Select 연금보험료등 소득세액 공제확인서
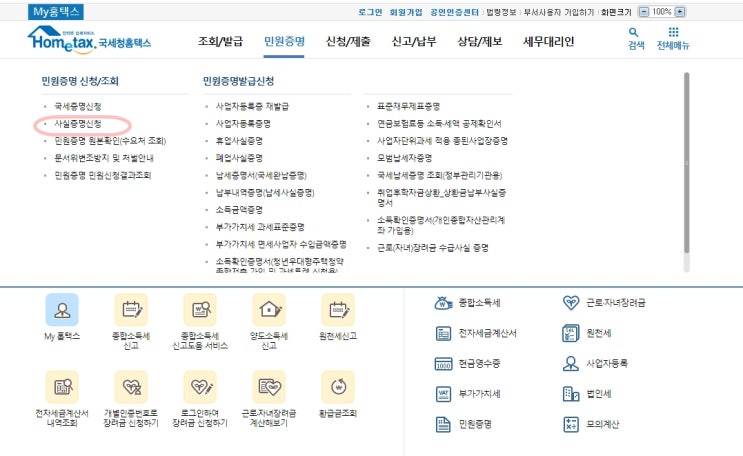Image resolution: width=743 pixels, height=456 pixels. [439, 124]
